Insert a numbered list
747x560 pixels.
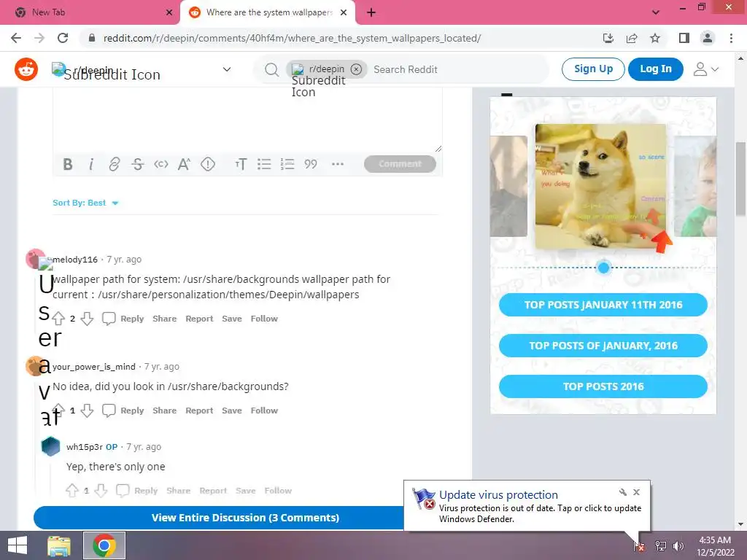[287, 164]
